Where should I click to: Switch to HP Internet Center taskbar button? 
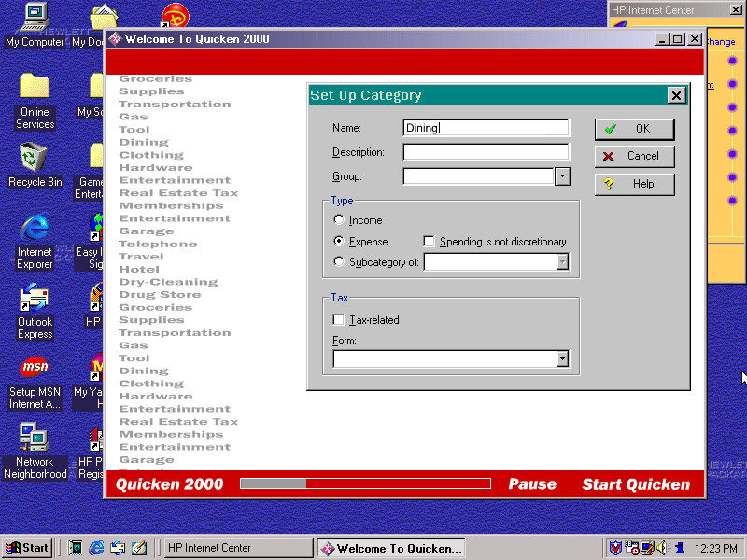point(237,548)
